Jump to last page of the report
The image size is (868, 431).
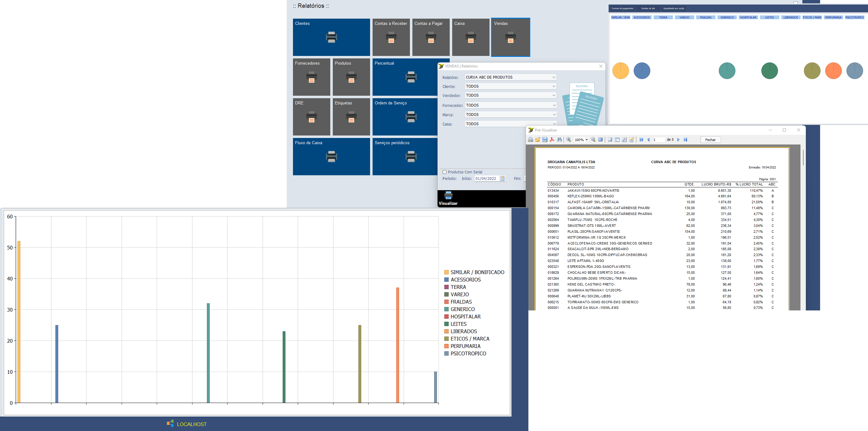point(685,140)
